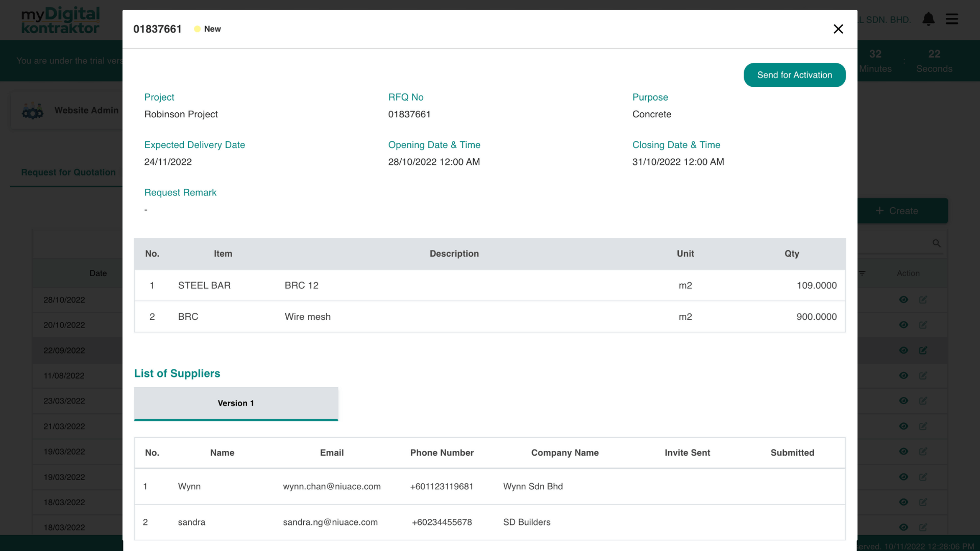Click the search magnifier icon

(x=937, y=243)
